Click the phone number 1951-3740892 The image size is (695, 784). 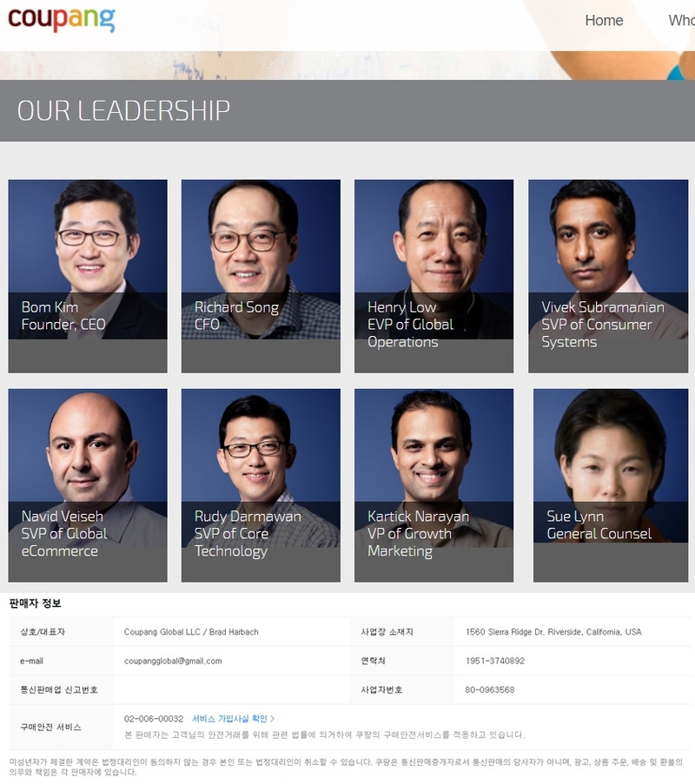pos(495,661)
